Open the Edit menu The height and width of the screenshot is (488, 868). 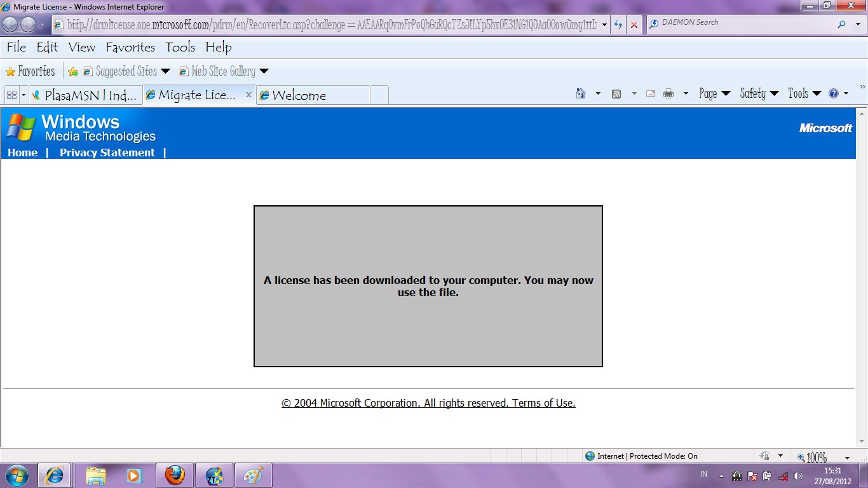pos(47,47)
